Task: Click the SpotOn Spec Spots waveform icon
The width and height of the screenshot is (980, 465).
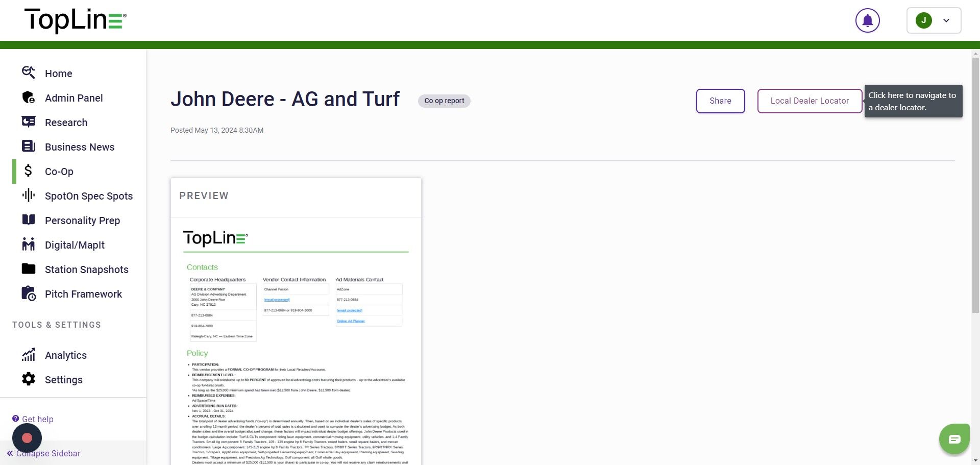Action: [29, 195]
